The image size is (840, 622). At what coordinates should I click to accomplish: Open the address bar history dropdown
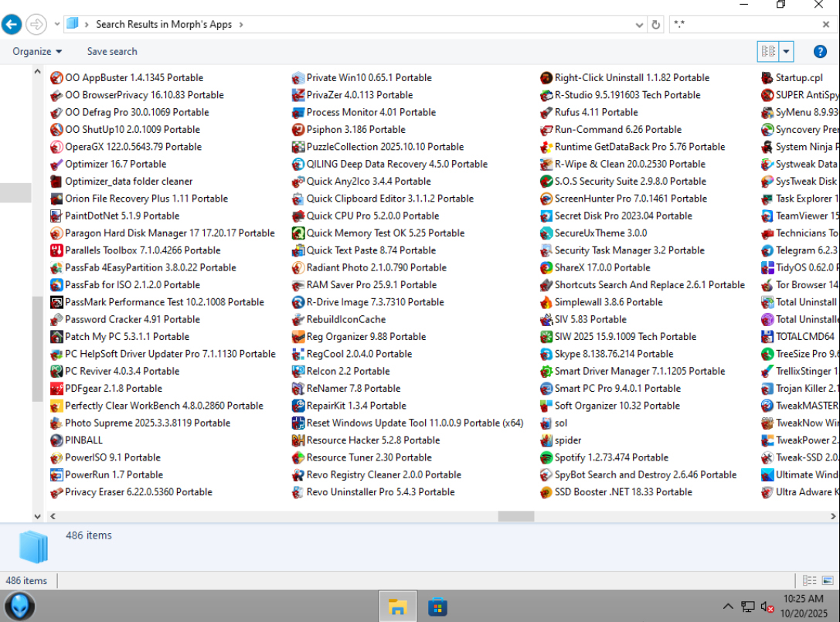pyautogui.click(x=639, y=25)
